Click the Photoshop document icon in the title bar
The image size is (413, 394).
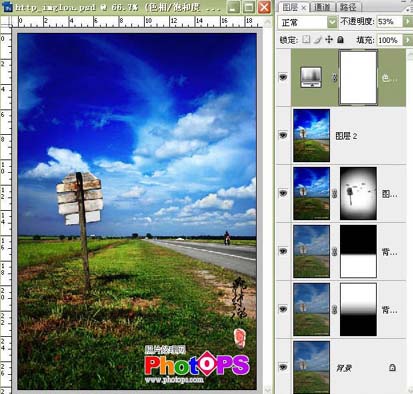7,7
